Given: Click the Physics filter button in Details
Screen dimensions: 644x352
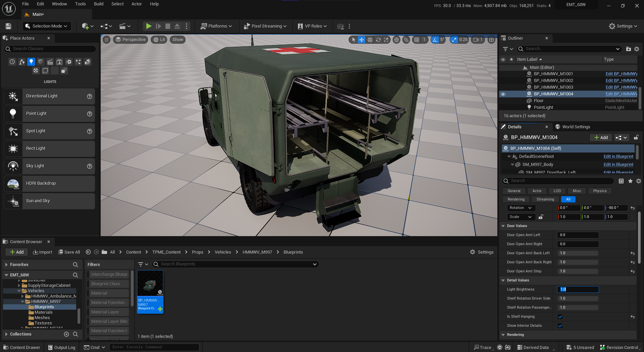Looking at the screenshot, I should 599,191.
